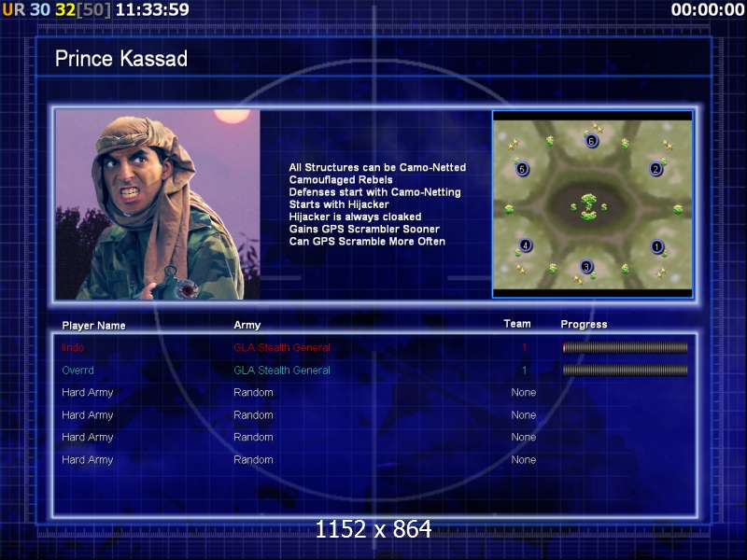The image size is (747, 560).
Task: Click 'Can GPS Scramble More Often' line
Action: (x=367, y=242)
